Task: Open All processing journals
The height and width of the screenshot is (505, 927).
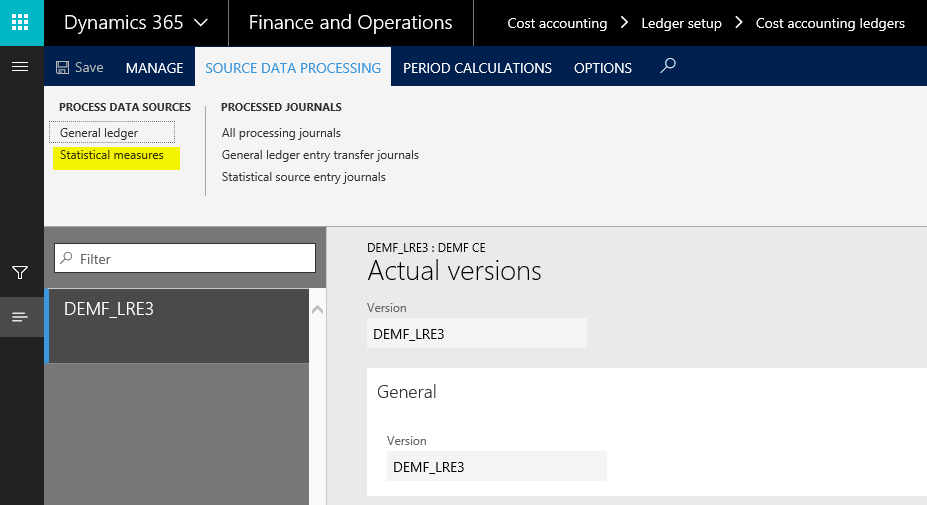Action: point(281,133)
